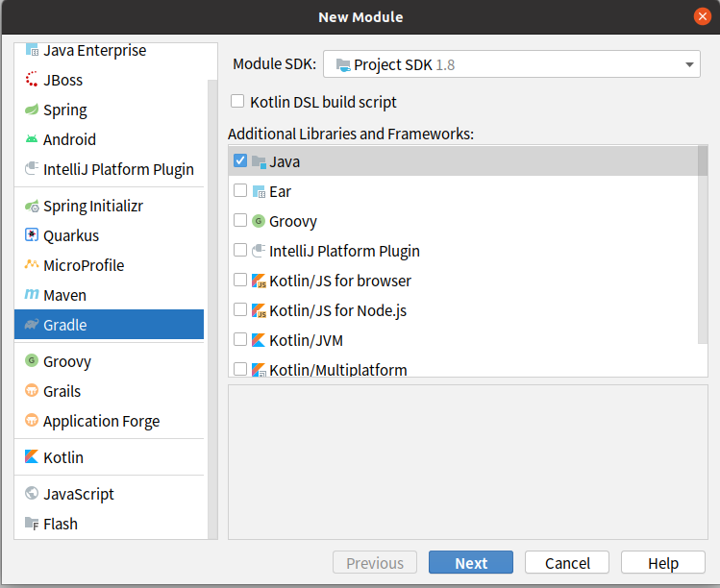Screen dimensions: 720x588
Task: Click the disabled Previous button
Action: [x=375, y=562]
